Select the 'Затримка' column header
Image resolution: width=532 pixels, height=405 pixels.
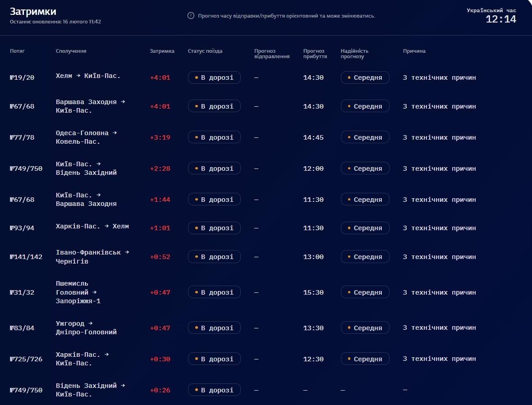[x=162, y=51]
